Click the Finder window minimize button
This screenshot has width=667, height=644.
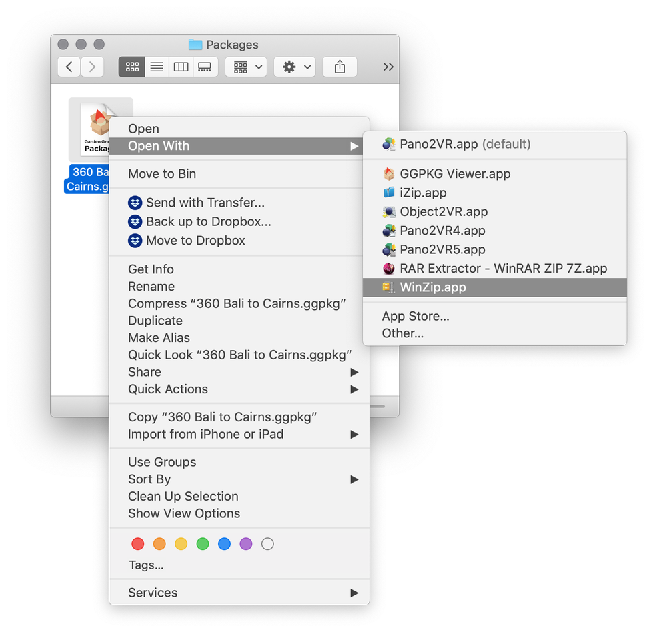(x=81, y=44)
